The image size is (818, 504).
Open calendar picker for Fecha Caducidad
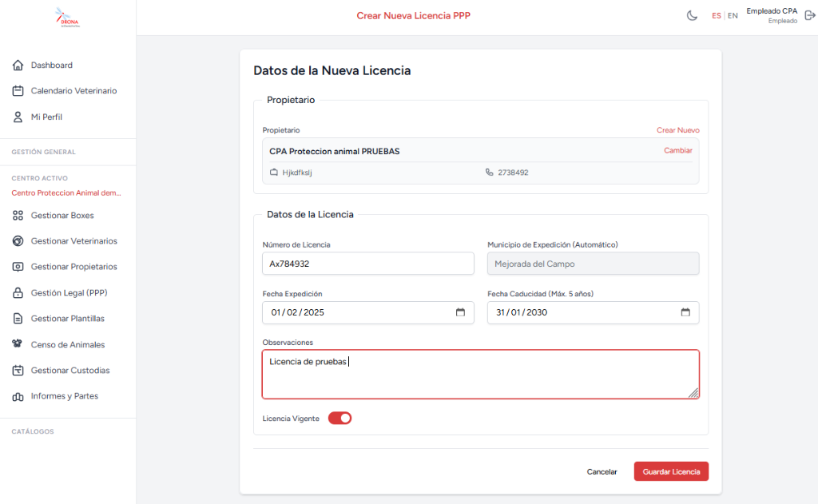(x=685, y=312)
